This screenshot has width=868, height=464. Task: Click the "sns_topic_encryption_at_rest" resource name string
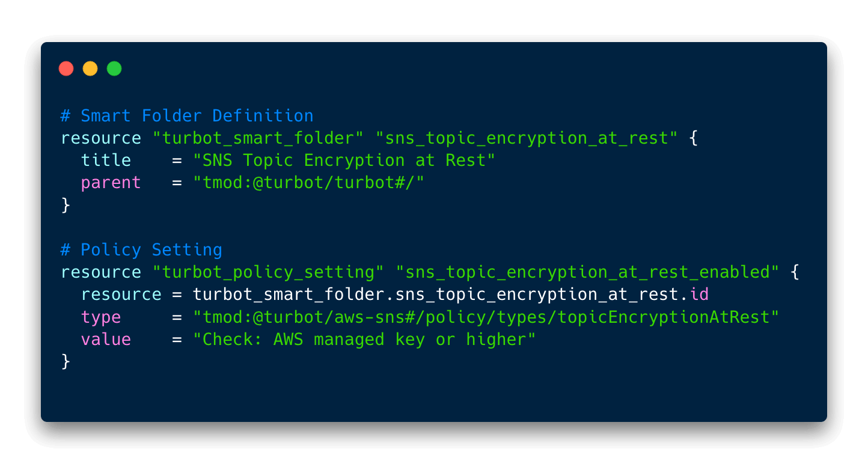coord(528,138)
